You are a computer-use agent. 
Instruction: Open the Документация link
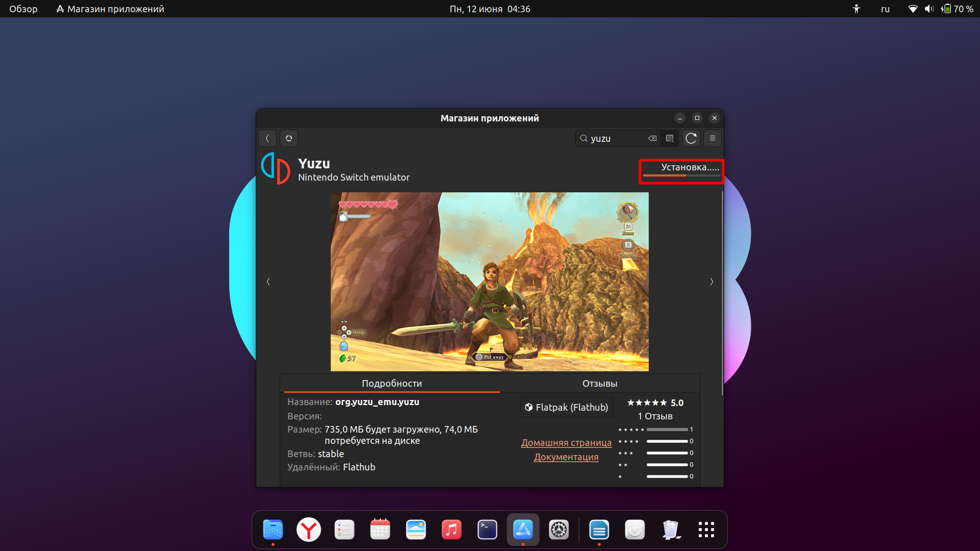point(566,457)
